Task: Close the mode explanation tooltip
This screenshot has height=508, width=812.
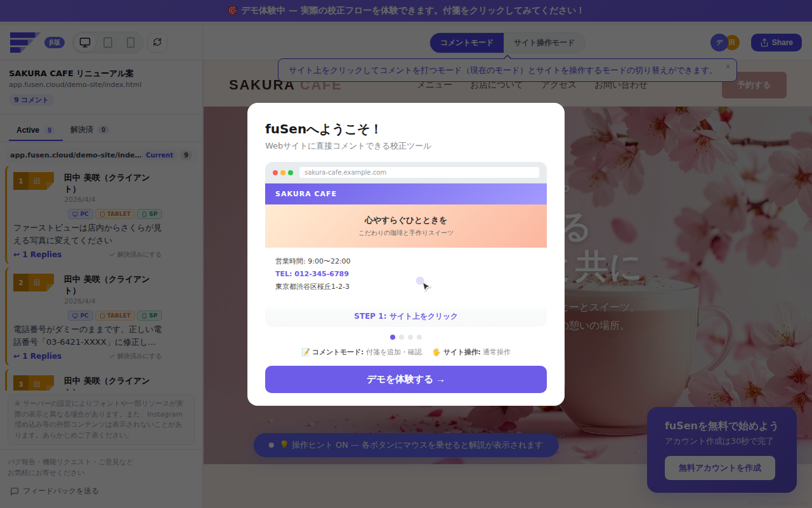Action: [x=728, y=66]
